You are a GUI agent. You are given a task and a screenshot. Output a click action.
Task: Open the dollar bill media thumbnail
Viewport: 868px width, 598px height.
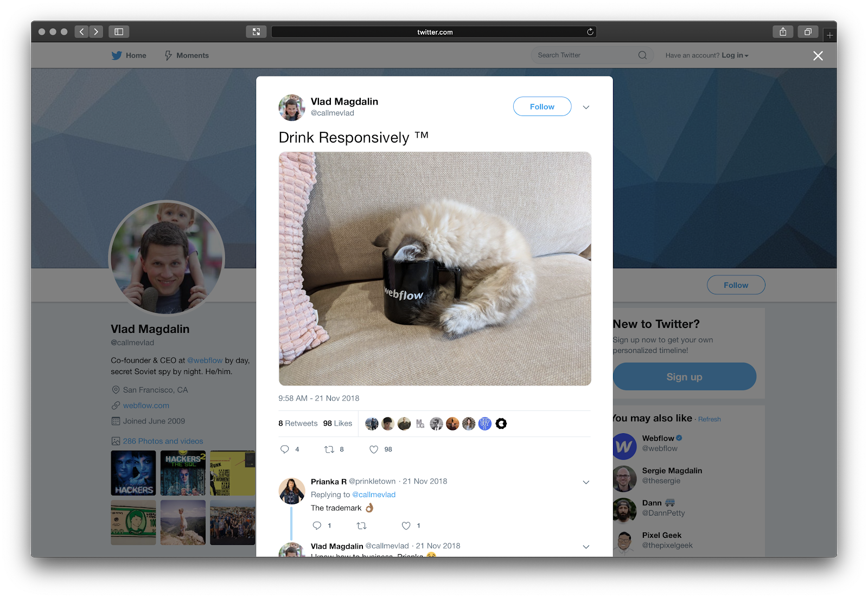[x=133, y=523]
